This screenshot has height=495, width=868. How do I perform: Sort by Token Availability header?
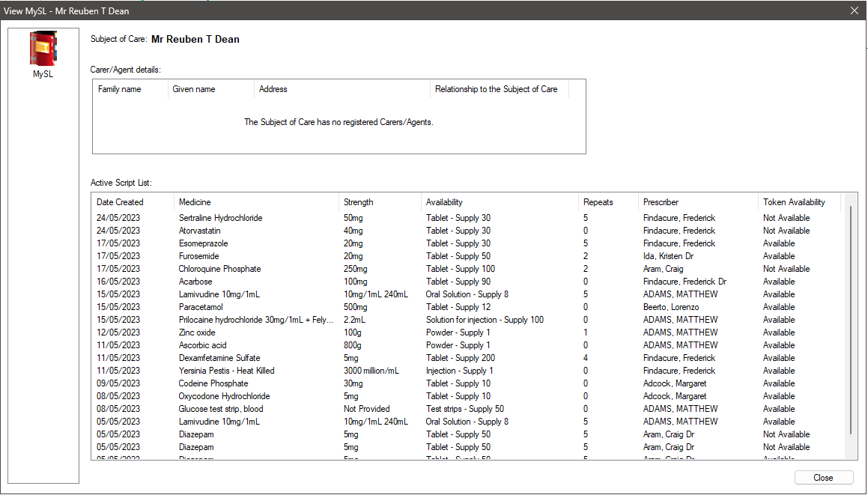(799, 202)
